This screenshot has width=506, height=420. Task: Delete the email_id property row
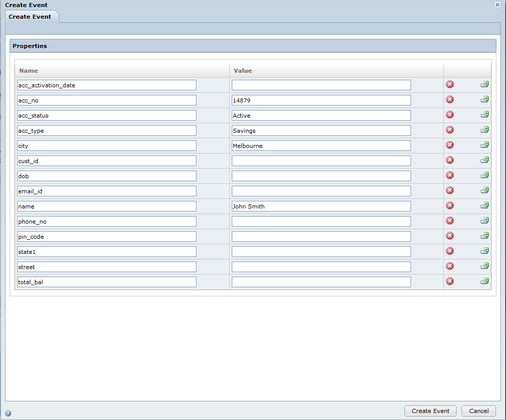click(x=449, y=190)
